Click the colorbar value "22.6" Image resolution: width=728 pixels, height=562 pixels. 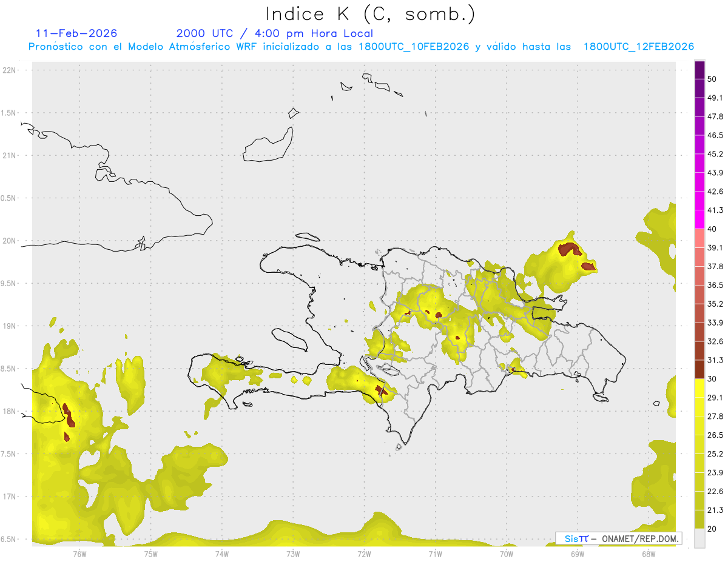pos(715,491)
